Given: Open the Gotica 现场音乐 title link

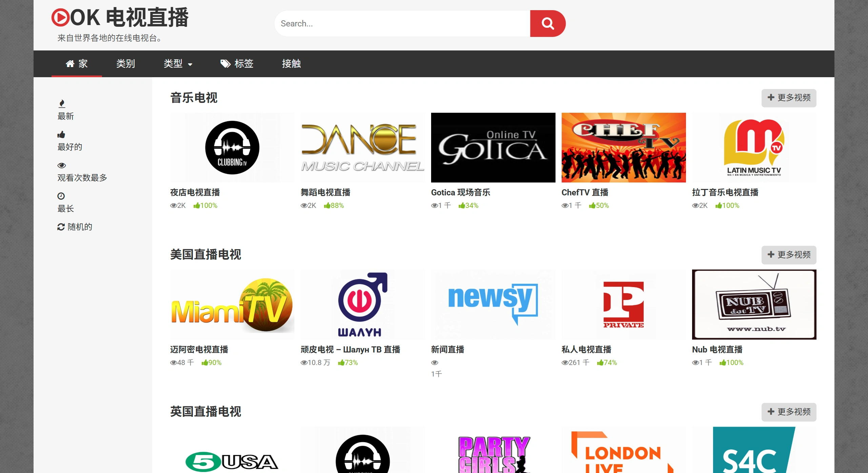Looking at the screenshot, I should click(460, 192).
